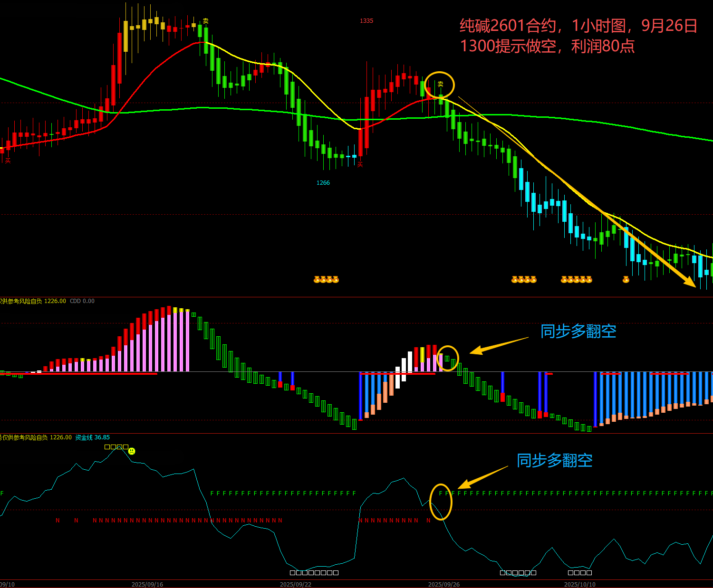Click the yellow ellipse on funds line crossover

(441, 502)
